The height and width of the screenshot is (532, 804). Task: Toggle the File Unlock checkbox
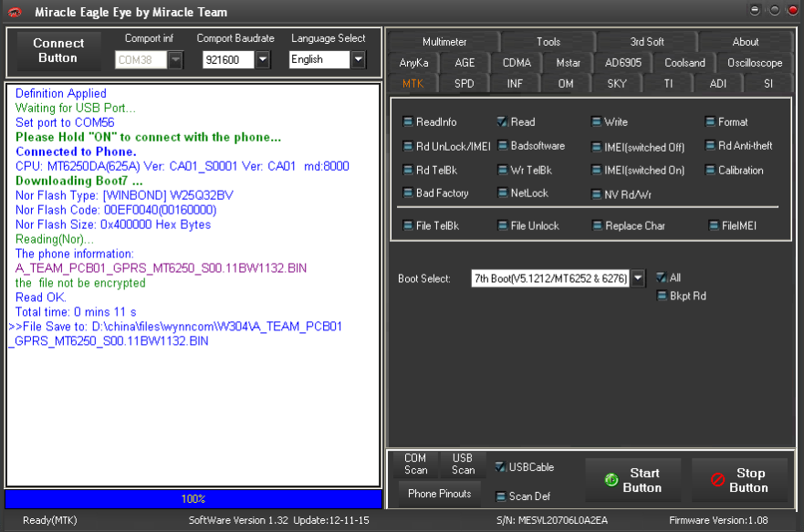point(503,225)
